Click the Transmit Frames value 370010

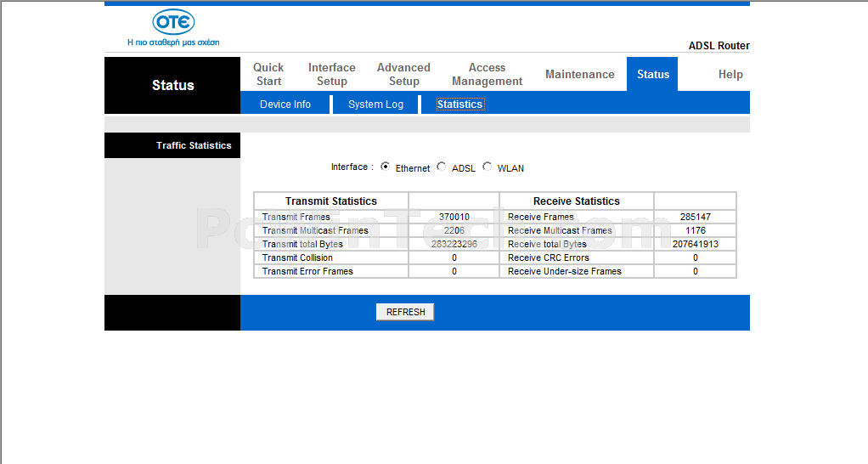click(454, 217)
